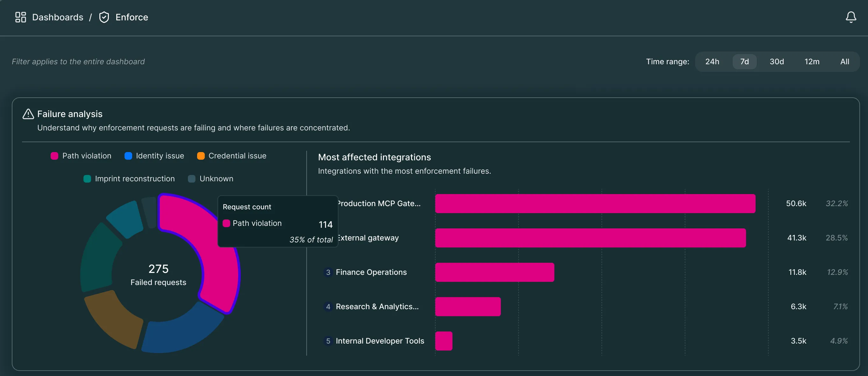Select the Finance Operations bar

[x=494, y=272]
